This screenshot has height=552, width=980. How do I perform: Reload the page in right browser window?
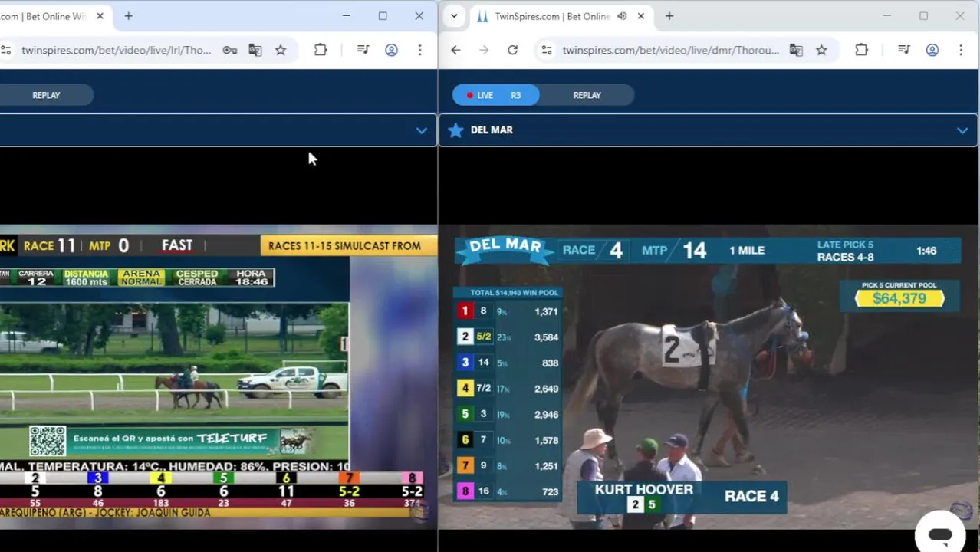pyautogui.click(x=512, y=50)
